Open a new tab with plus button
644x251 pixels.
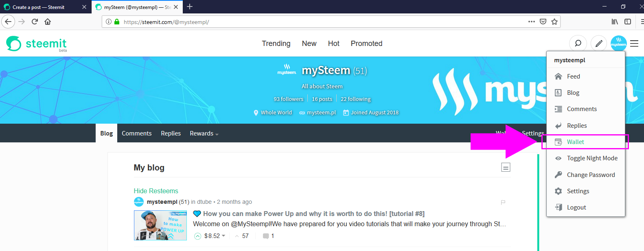point(190,7)
